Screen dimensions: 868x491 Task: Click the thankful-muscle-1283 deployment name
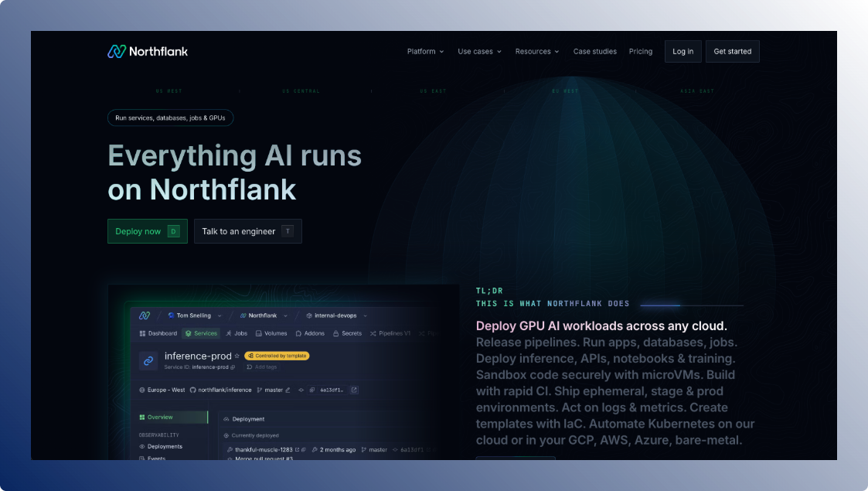[x=264, y=449]
